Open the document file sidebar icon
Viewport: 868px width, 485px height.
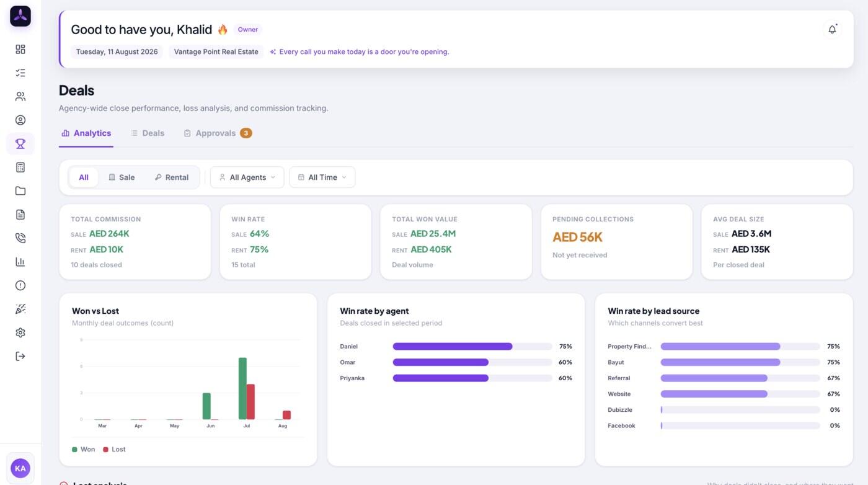click(x=20, y=215)
